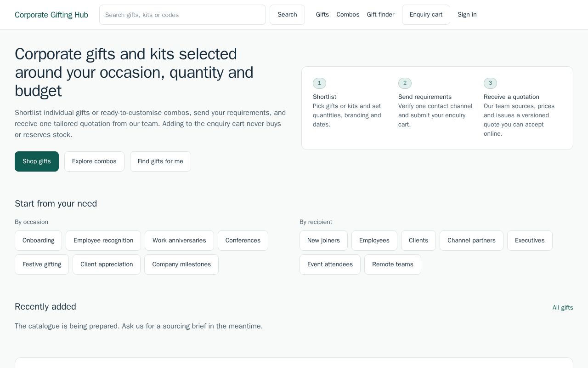
Task: Click the Receive a quotation step title
Action: (511, 97)
